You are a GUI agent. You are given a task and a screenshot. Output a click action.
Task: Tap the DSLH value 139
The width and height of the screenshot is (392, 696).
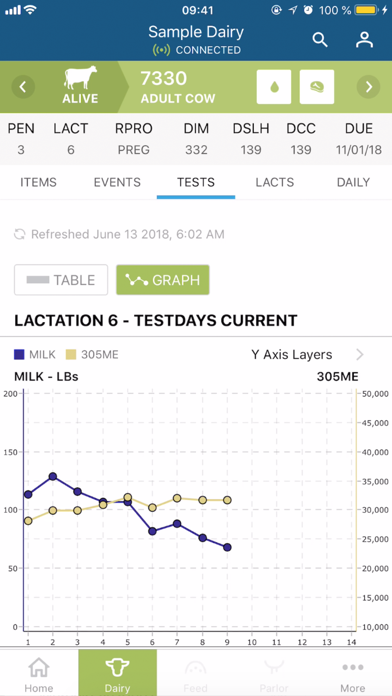coord(251,150)
